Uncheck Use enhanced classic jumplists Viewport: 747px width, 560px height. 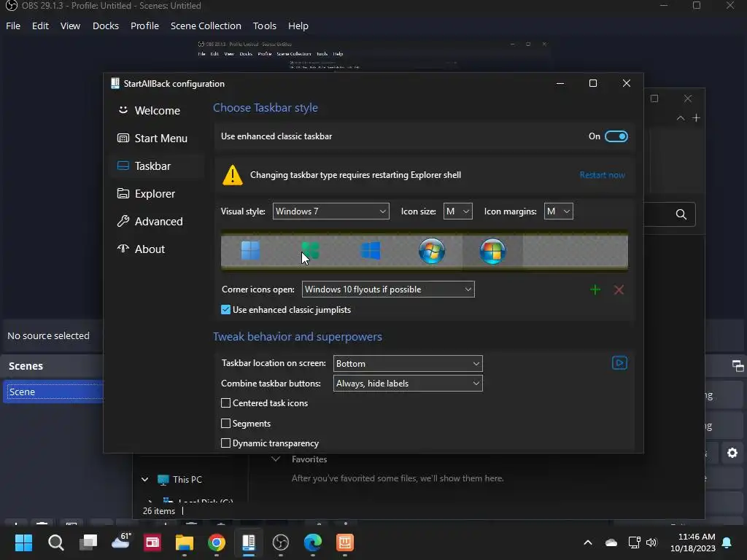coord(226,309)
